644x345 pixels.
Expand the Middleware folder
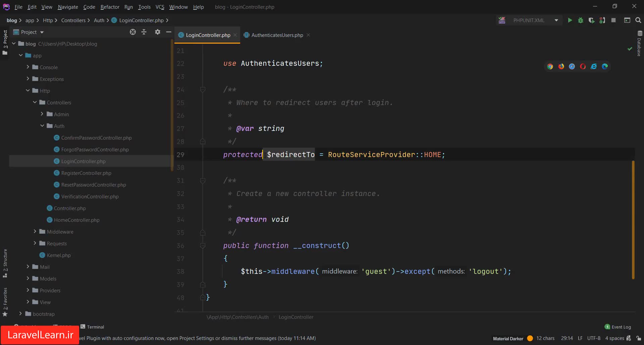pos(35,232)
